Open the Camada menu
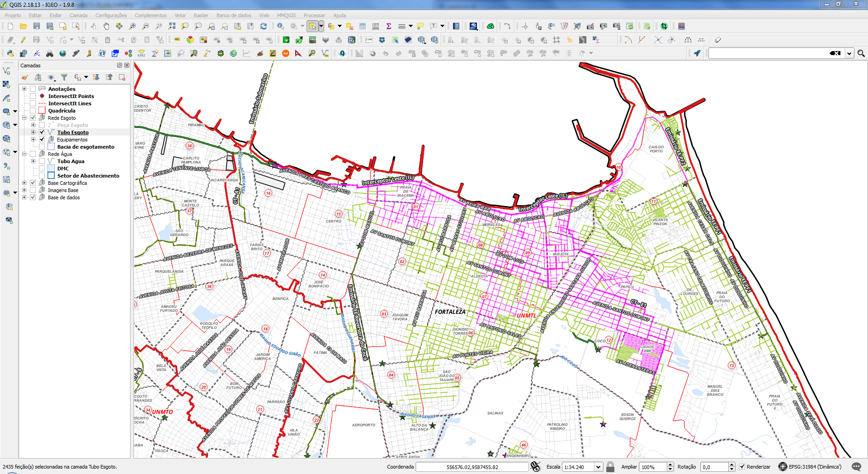 coord(79,15)
